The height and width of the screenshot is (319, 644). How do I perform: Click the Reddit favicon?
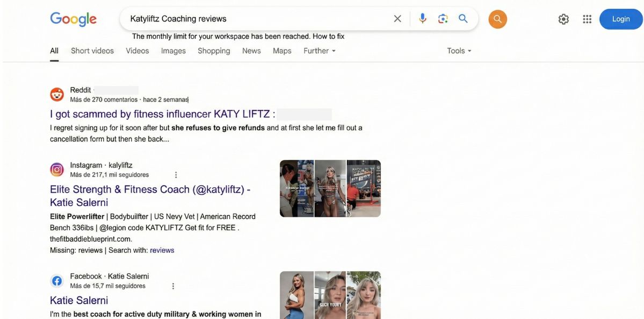tap(57, 94)
